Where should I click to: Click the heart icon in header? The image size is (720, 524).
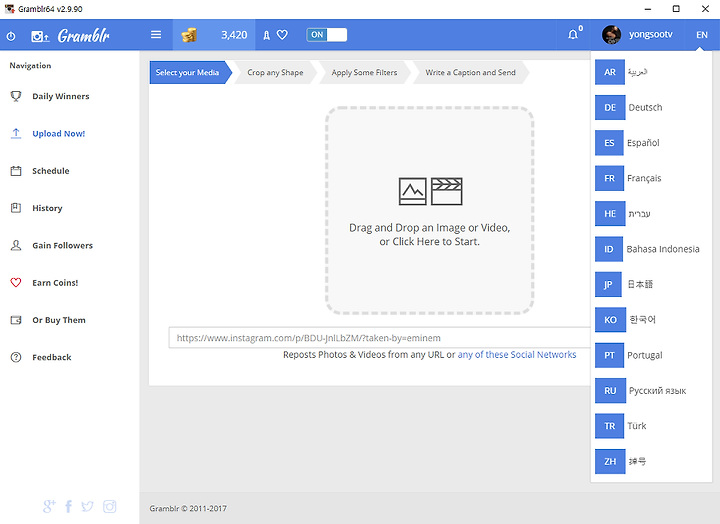[282, 35]
